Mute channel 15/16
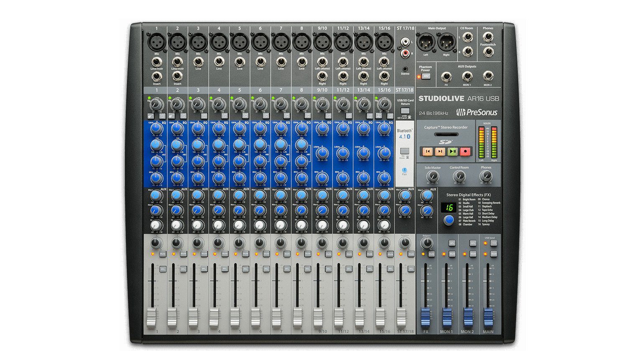Screen dimensions: 644x355 pos(390,254)
